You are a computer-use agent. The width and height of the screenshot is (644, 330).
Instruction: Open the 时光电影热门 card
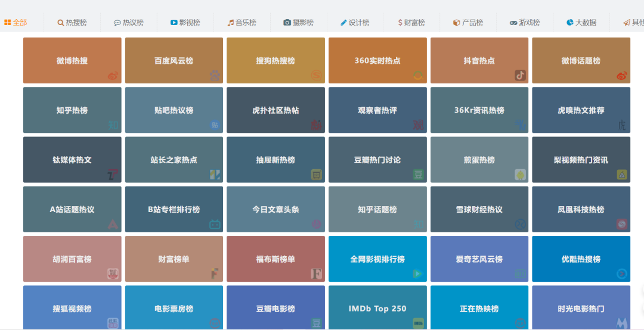(581, 308)
